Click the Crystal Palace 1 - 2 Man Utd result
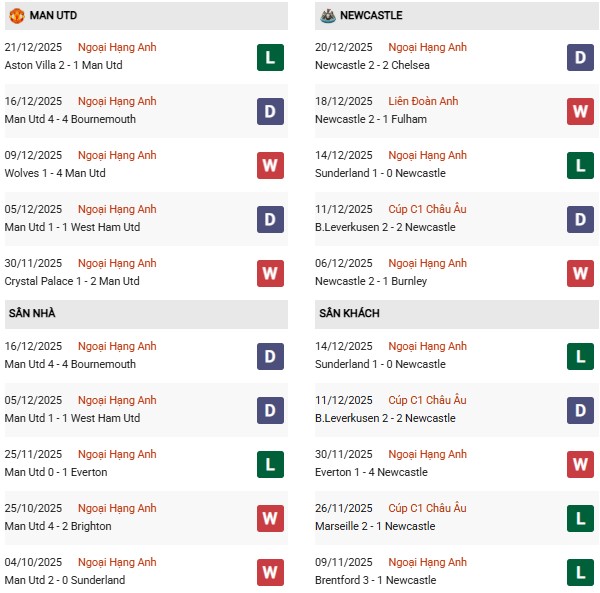The height and width of the screenshot is (593, 600). [72, 281]
